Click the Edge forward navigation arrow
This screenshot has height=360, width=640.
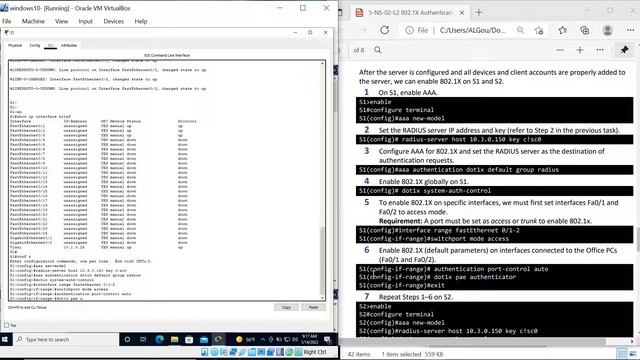click(363, 30)
